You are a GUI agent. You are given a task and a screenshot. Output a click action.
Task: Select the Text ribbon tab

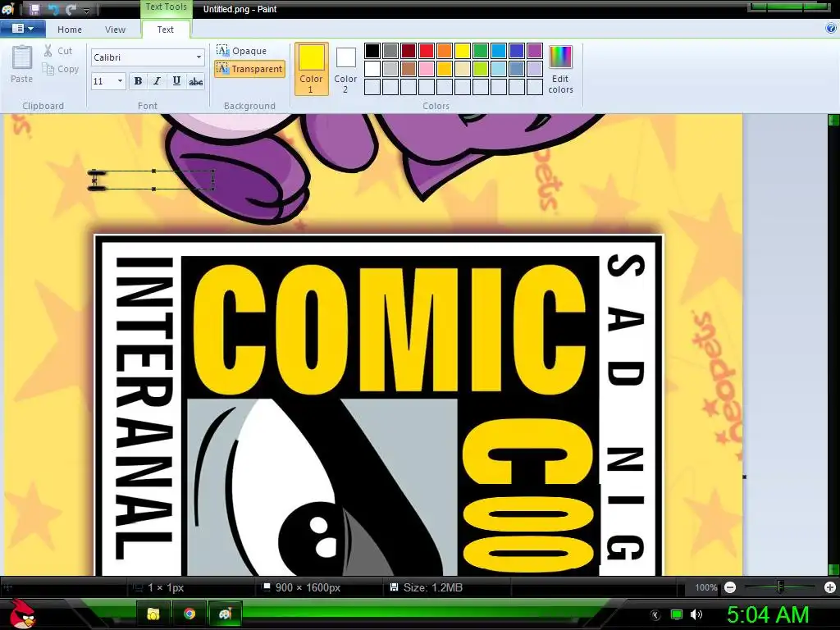tap(165, 30)
